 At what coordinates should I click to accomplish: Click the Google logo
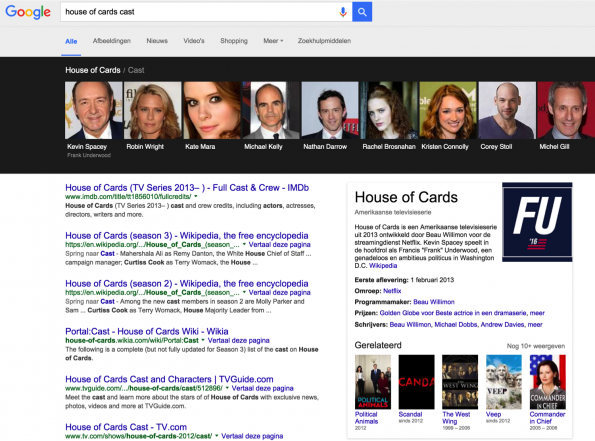(28, 12)
